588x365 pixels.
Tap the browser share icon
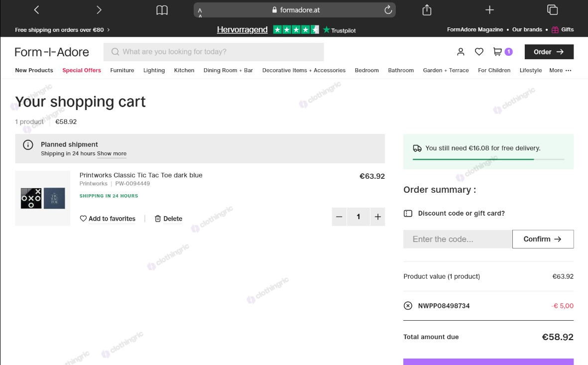tap(427, 10)
